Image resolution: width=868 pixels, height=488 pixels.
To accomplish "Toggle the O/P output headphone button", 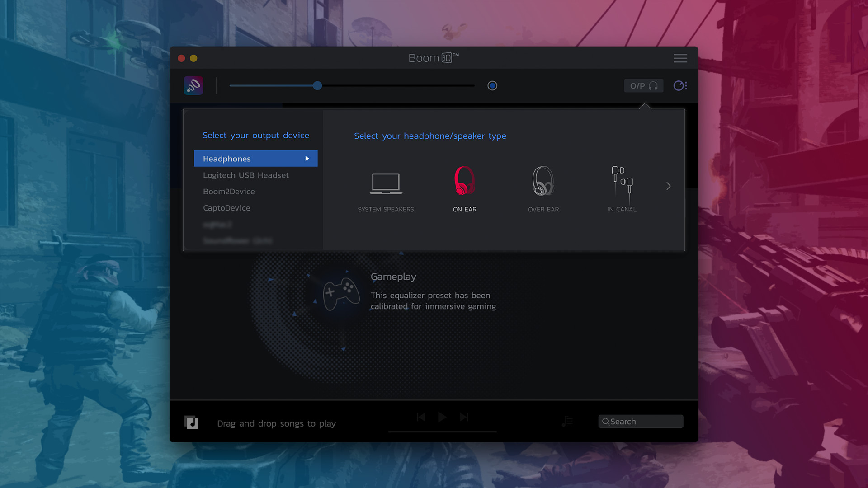I will pyautogui.click(x=643, y=86).
